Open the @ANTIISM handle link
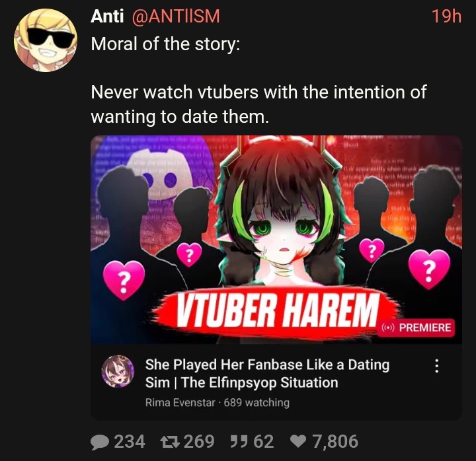The height and width of the screenshot is (461, 476). click(176, 16)
